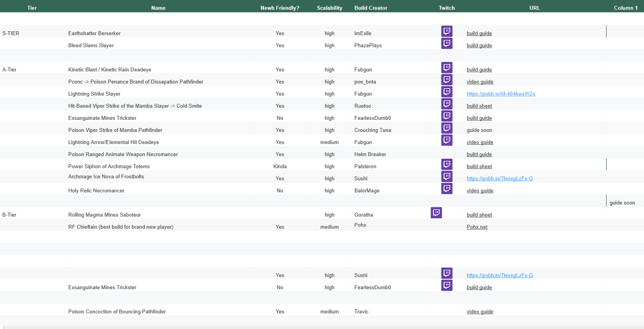The image size is (644, 329).
Task: Open Ruetoo's Twitch channel icon
Action: (447, 104)
